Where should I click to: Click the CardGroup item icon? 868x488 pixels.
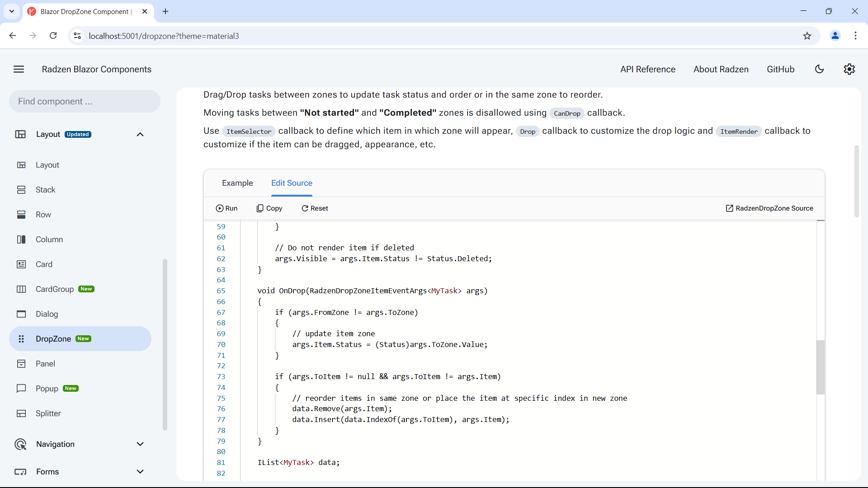coord(21,289)
